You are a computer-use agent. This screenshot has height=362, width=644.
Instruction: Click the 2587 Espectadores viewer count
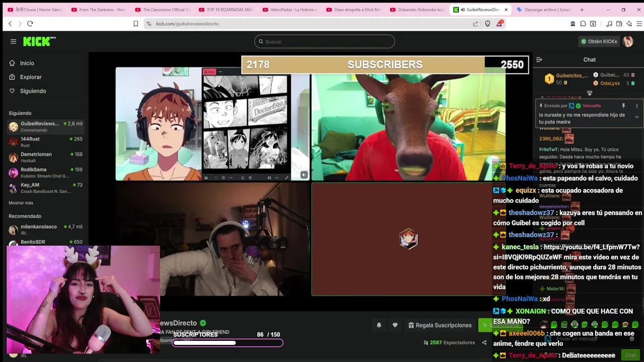coord(449,342)
